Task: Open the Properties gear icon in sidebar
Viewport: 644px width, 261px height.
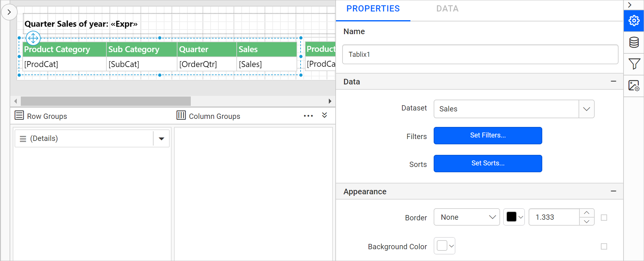Action: point(634,21)
